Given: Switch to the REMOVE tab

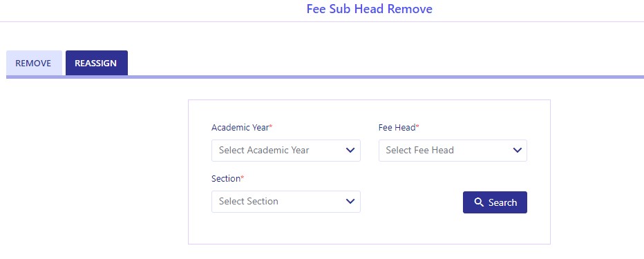Looking at the screenshot, I should (34, 64).
